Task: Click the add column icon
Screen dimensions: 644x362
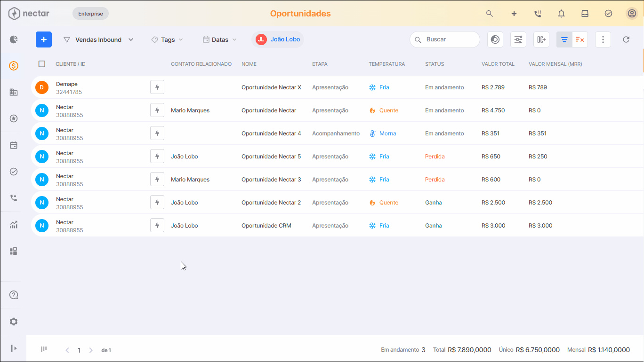Action: pos(541,39)
